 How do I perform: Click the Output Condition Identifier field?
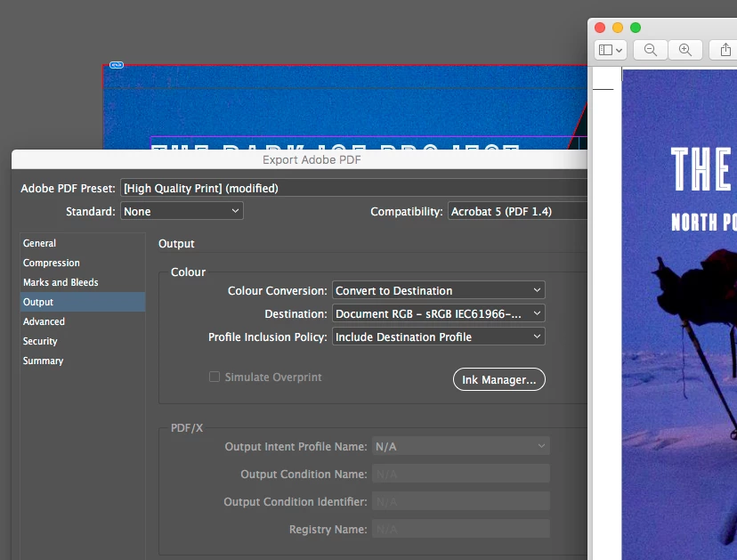(461, 501)
